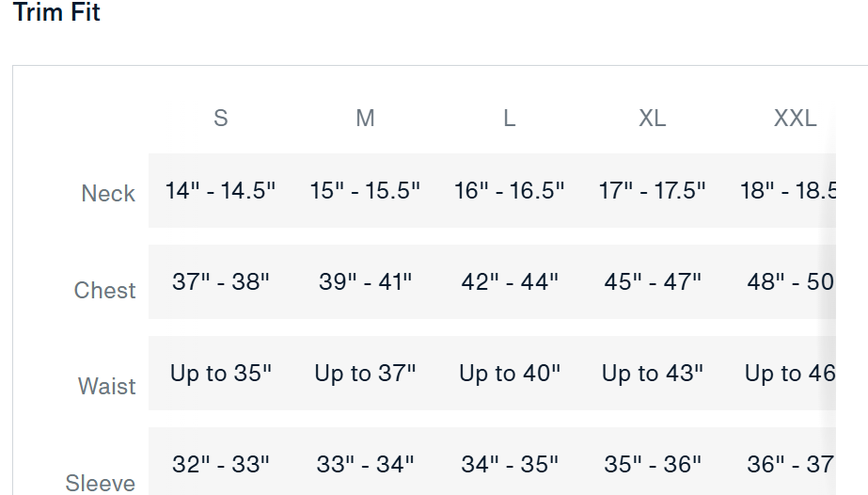Select the Up to 35" waist cell
The height and width of the screenshot is (495, 868).
220,374
